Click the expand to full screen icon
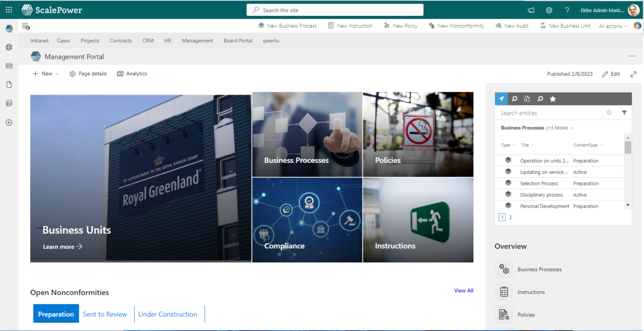Screen dimensions: 644x331 (x=633, y=74)
